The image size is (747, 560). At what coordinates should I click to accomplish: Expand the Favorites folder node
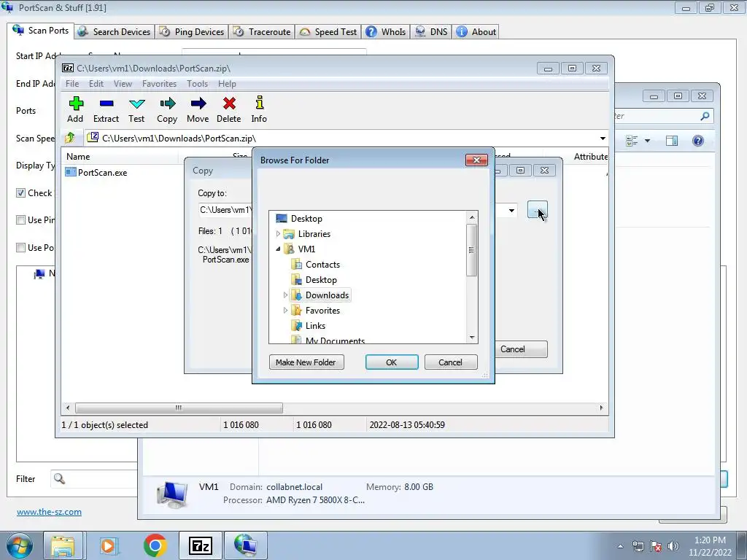pos(285,310)
